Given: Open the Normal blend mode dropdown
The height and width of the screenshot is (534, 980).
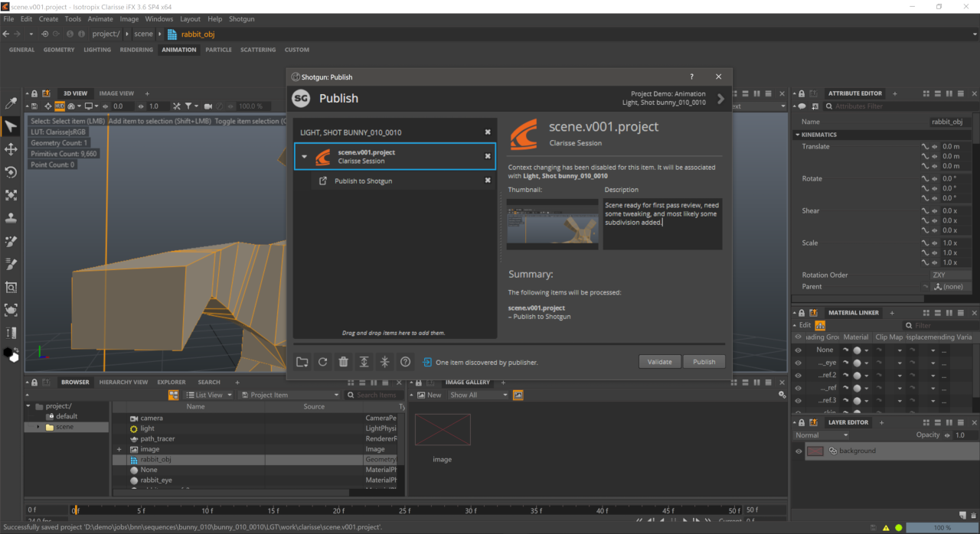Looking at the screenshot, I should [x=822, y=435].
